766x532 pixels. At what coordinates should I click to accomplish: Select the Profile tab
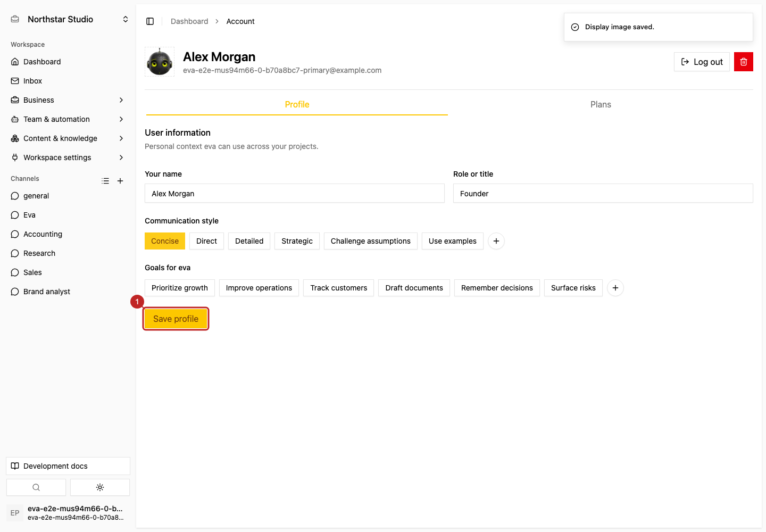tap(297, 104)
